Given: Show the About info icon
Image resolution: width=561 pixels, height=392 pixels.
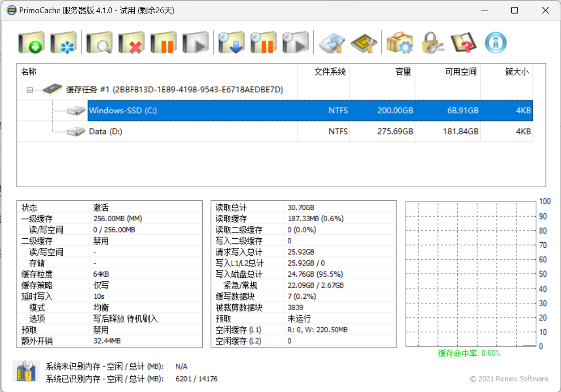Looking at the screenshot, I should click(x=496, y=43).
